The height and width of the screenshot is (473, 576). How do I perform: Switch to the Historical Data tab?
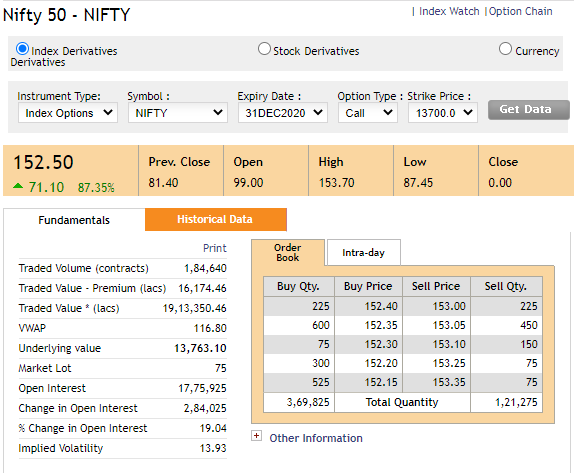coord(216,220)
